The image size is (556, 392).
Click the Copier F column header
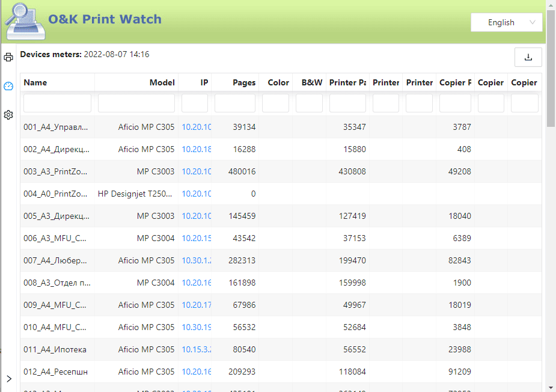455,82
